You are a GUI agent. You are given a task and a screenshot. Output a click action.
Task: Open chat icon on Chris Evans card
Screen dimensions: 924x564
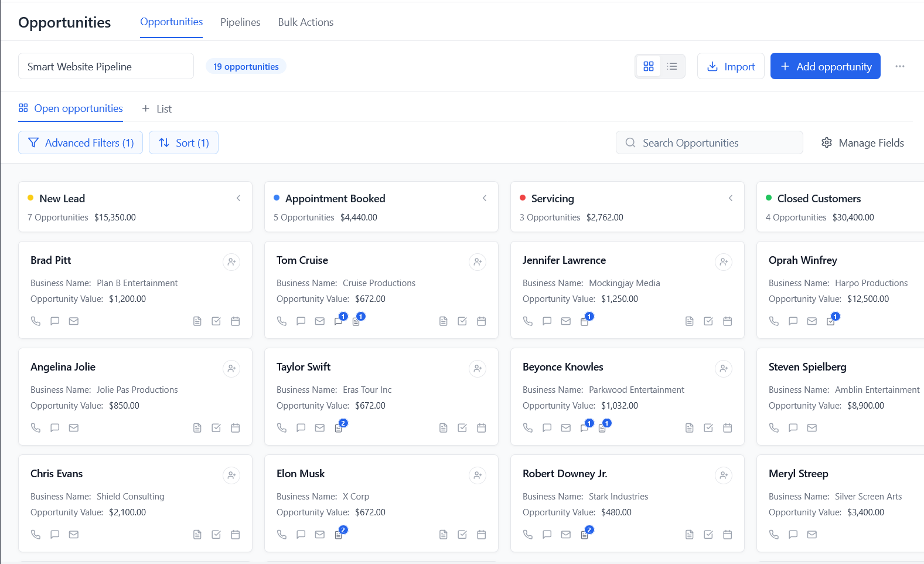[x=55, y=535]
